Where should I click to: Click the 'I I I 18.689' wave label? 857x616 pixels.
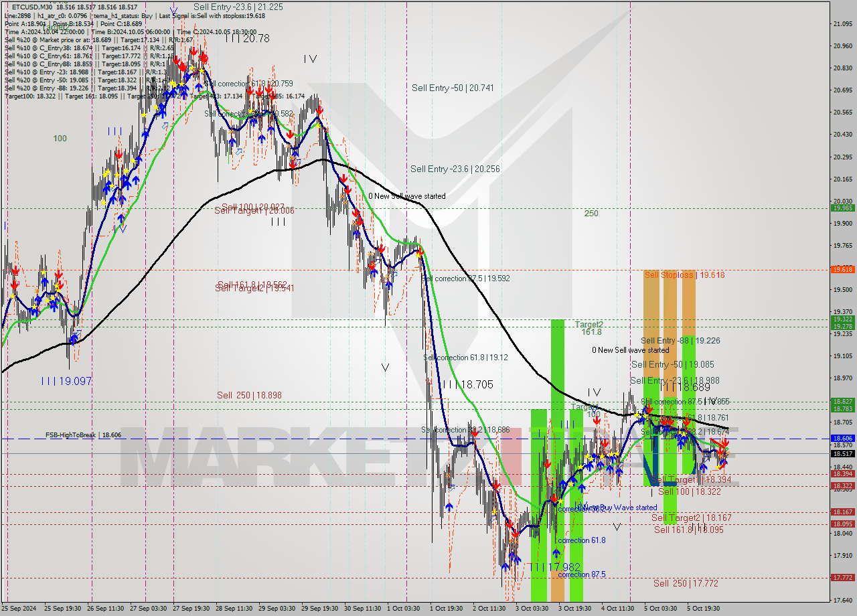coord(685,387)
